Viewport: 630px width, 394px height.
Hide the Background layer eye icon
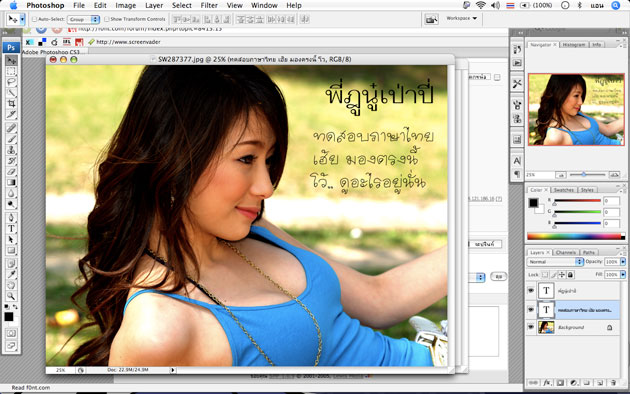point(531,327)
